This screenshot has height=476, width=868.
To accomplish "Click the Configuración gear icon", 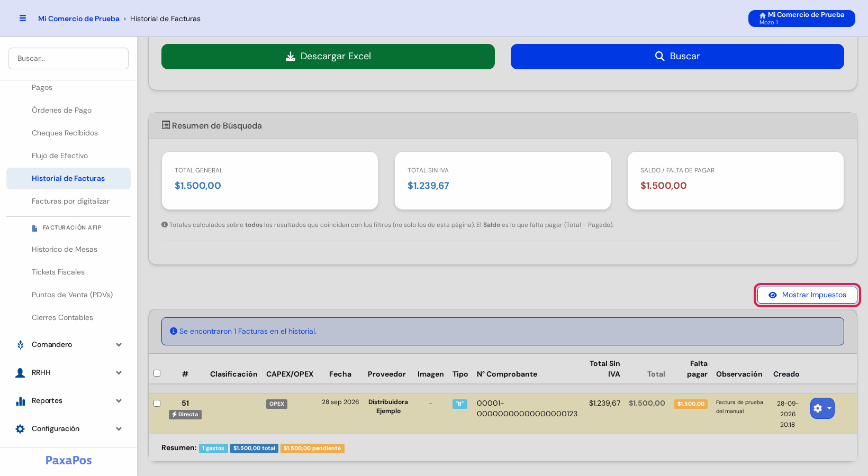I will pyautogui.click(x=20, y=429).
